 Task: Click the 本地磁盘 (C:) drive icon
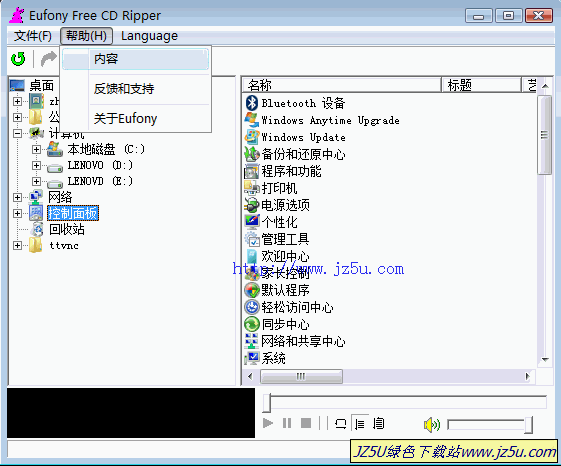(x=55, y=149)
